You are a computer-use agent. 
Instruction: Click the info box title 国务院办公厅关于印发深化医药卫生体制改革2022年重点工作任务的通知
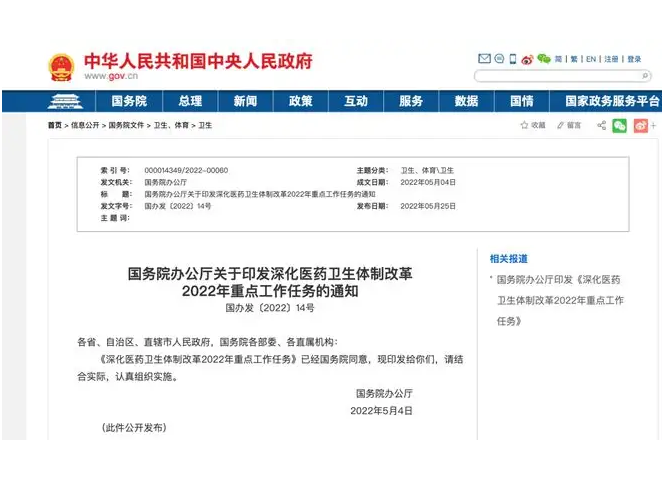[260, 194]
